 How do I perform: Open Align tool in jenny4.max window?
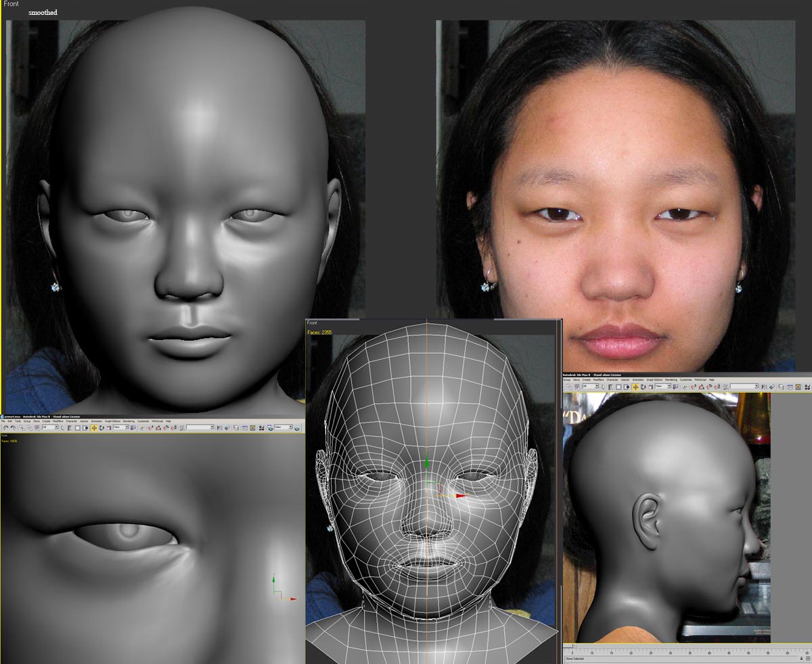[227, 428]
